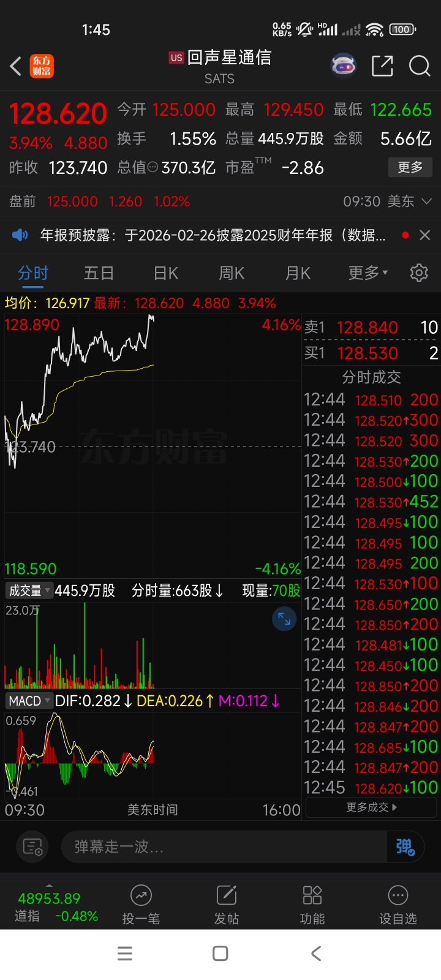Switch to 周K chart tab
The width and height of the screenshot is (441, 980).
pyautogui.click(x=232, y=273)
